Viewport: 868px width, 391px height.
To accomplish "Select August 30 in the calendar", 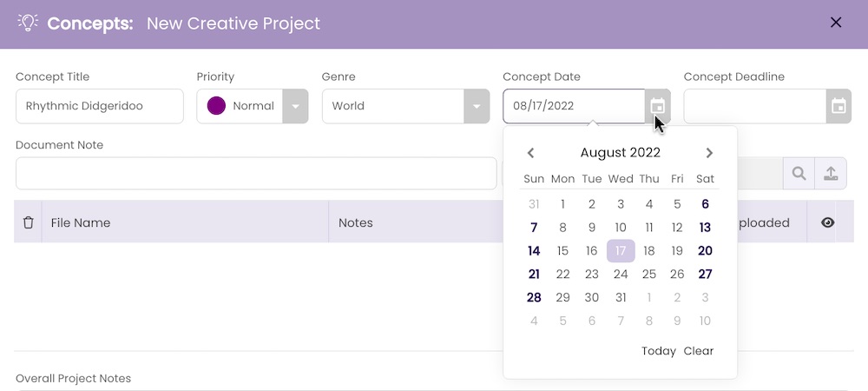I will point(592,297).
